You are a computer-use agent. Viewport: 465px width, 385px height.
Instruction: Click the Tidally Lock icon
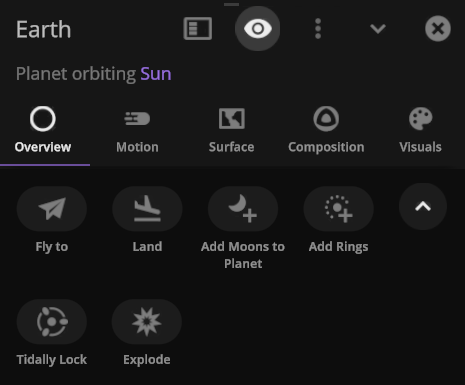pyautogui.click(x=52, y=322)
